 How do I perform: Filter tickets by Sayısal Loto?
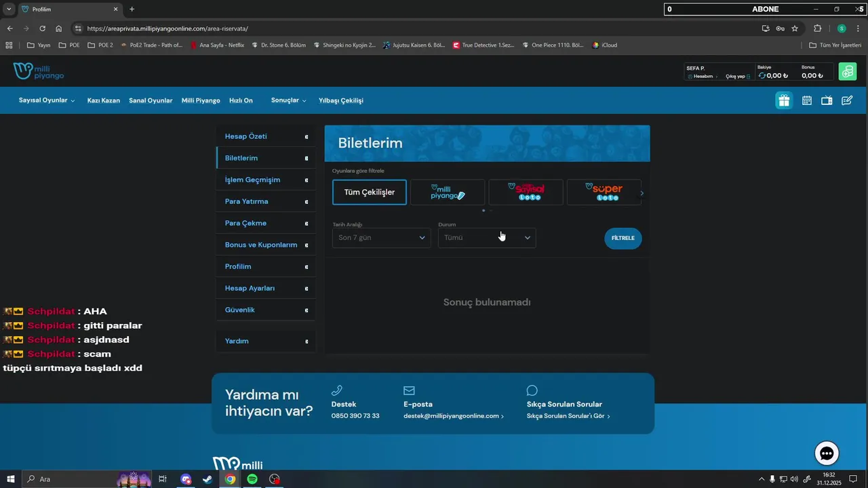tap(526, 192)
